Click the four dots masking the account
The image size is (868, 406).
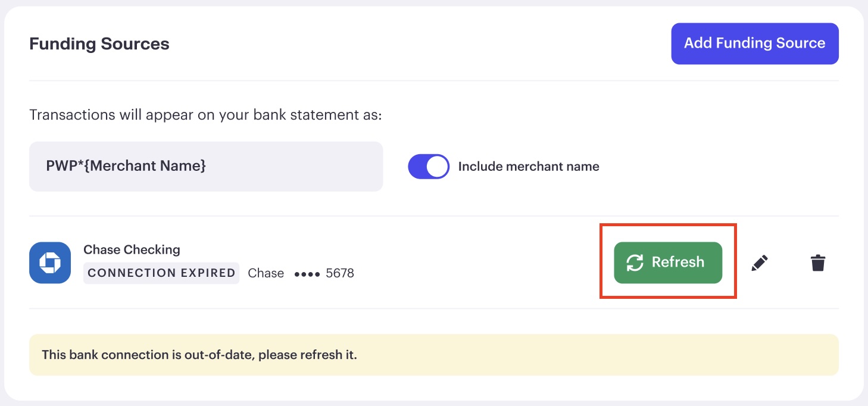[x=307, y=274]
